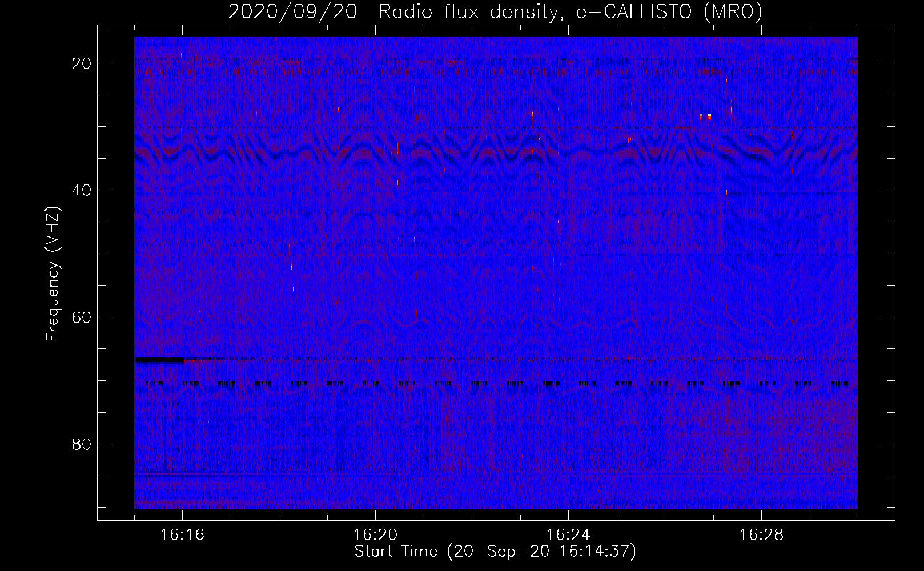Select the Frequency (MHZ) axis label
The image size is (924, 571).
pyautogui.click(x=53, y=274)
